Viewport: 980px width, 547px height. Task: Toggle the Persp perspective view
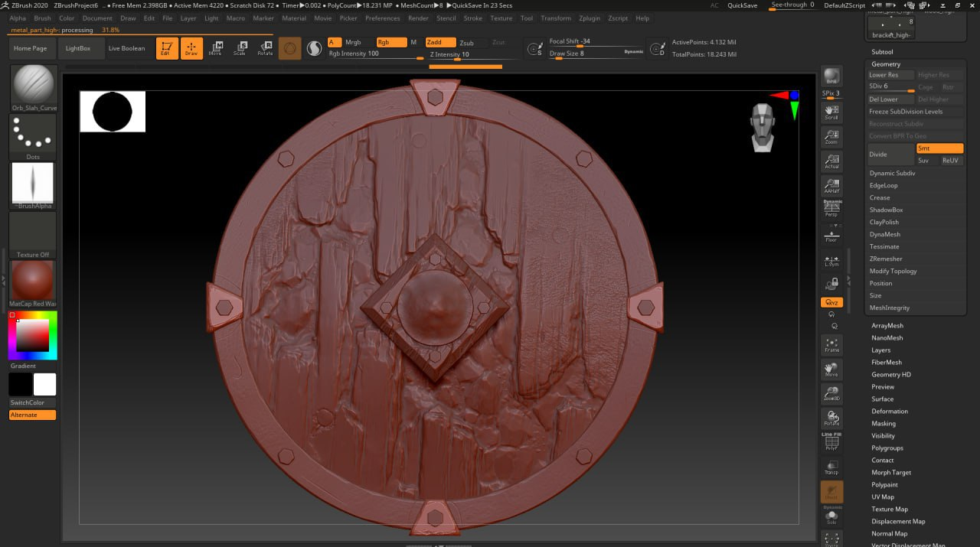(831, 209)
